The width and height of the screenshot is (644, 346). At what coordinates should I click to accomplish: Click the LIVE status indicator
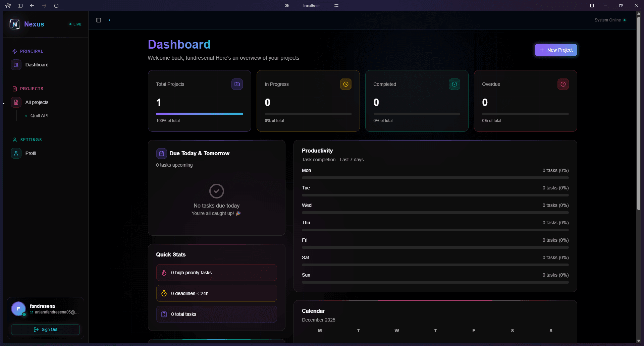click(x=74, y=24)
